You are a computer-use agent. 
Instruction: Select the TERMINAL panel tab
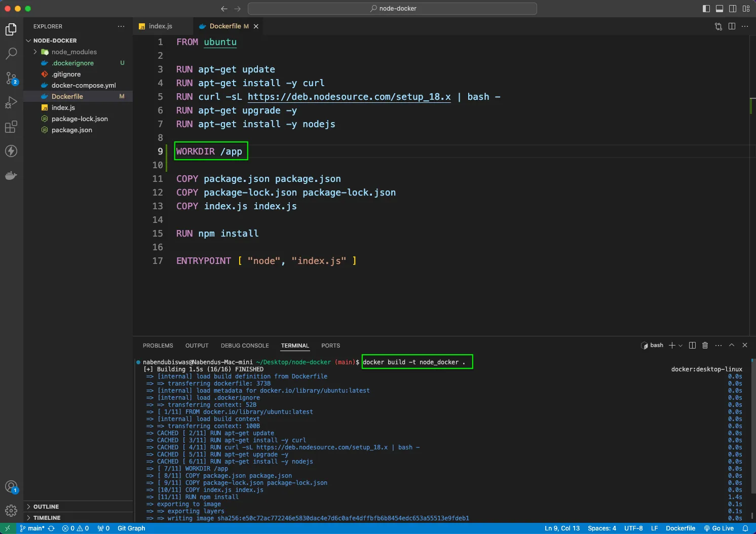coord(295,346)
